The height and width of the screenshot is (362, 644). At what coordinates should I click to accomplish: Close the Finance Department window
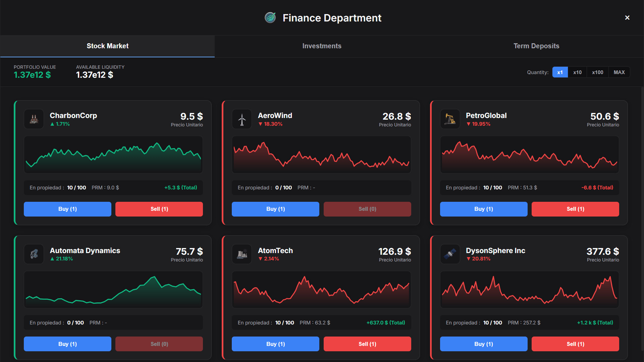pos(627,18)
